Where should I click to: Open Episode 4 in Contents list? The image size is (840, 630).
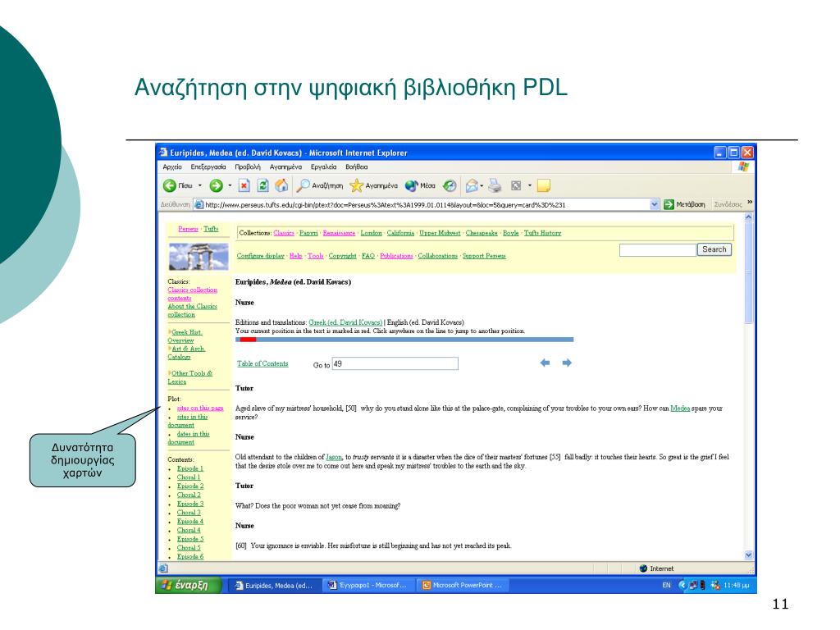tap(190, 521)
